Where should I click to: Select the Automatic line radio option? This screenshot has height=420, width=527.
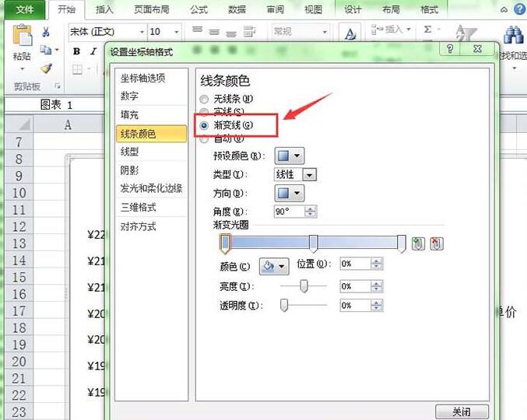204,138
